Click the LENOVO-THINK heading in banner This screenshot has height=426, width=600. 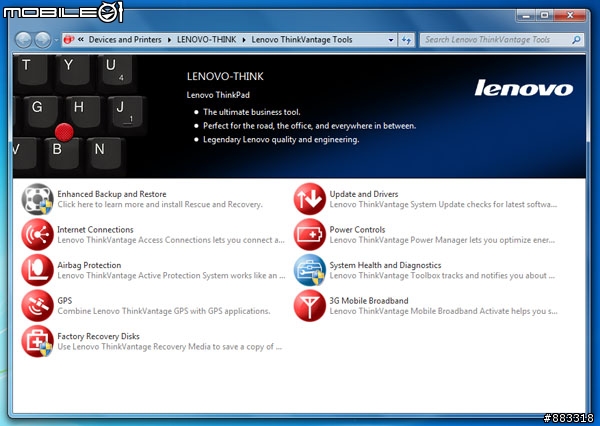pyautogui.click(x=225, y=77)
